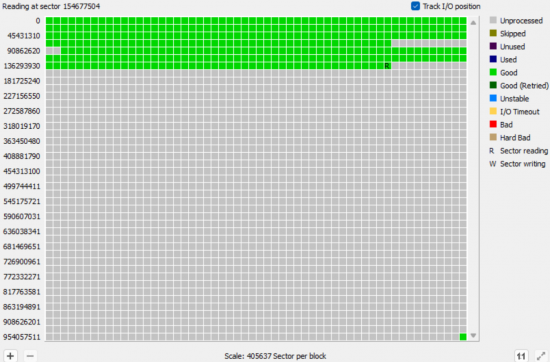Click the row label 954057511
Viewport: 550px width, 362px height.
point(22,337)
